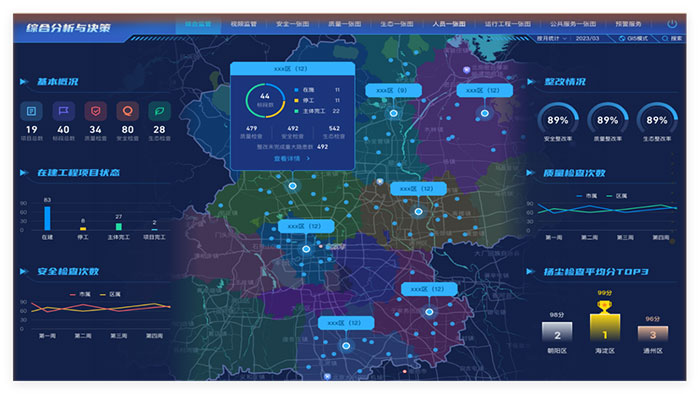
Task: Open the 2023/03 date selector
Action: point(587,38)
